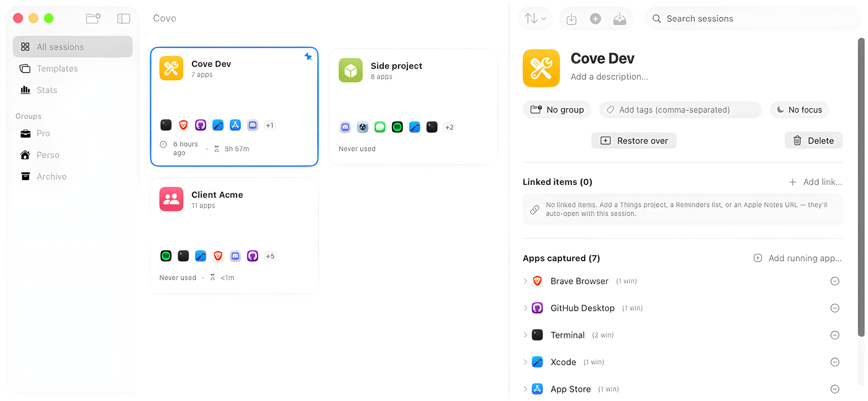Screen dimensions: 868x401
Task: Expand the Terminal row
Action: point(525,335)
